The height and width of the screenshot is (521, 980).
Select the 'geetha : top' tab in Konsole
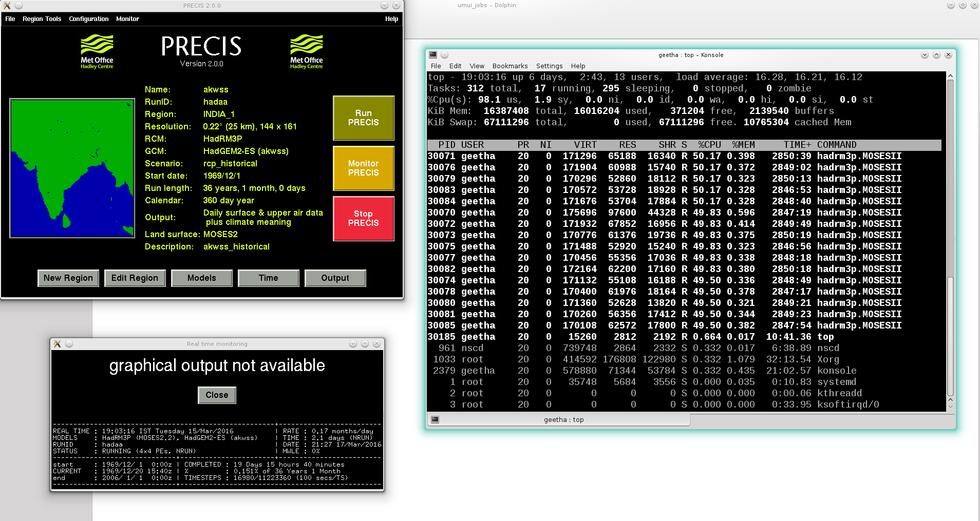pos(558,420)
